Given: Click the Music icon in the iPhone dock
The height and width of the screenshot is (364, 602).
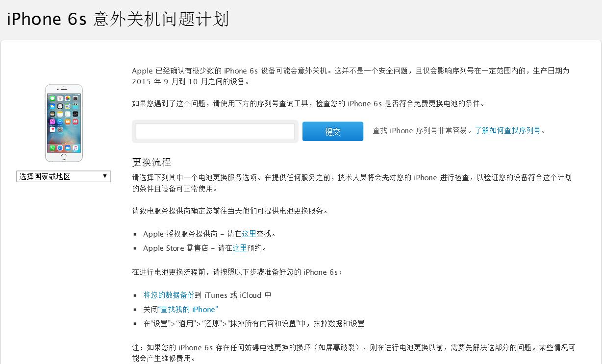Looking at the screenshot, I should tap(75, 147).
